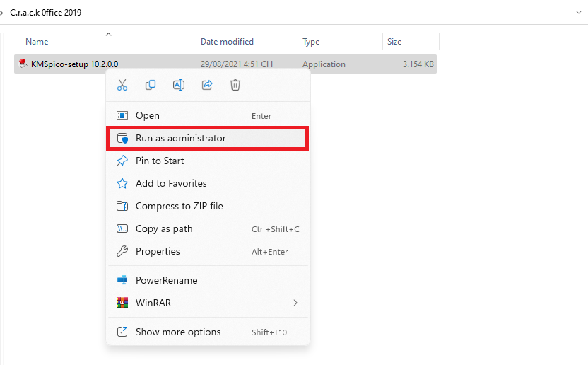Select Copy as path

164,228
